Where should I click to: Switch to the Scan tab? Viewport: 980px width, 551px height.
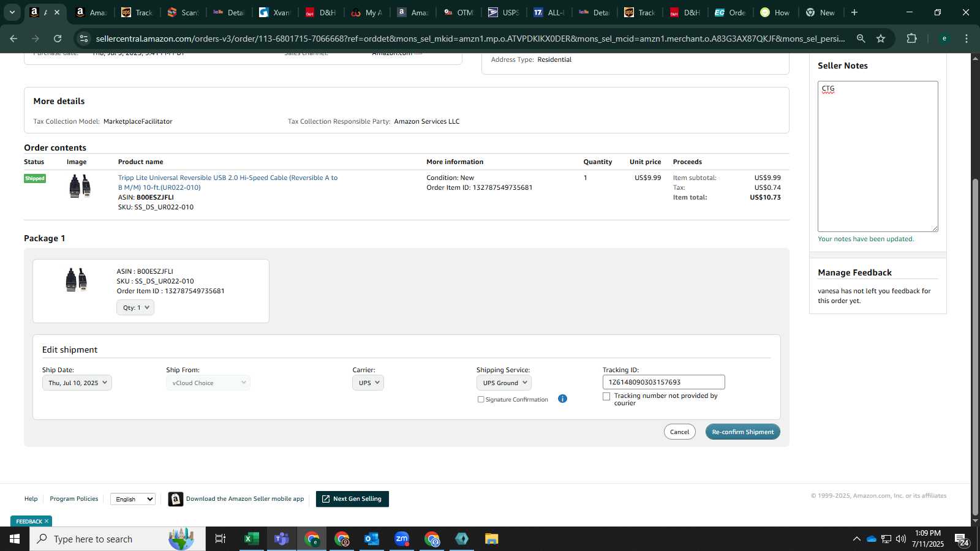pos(183,12)
